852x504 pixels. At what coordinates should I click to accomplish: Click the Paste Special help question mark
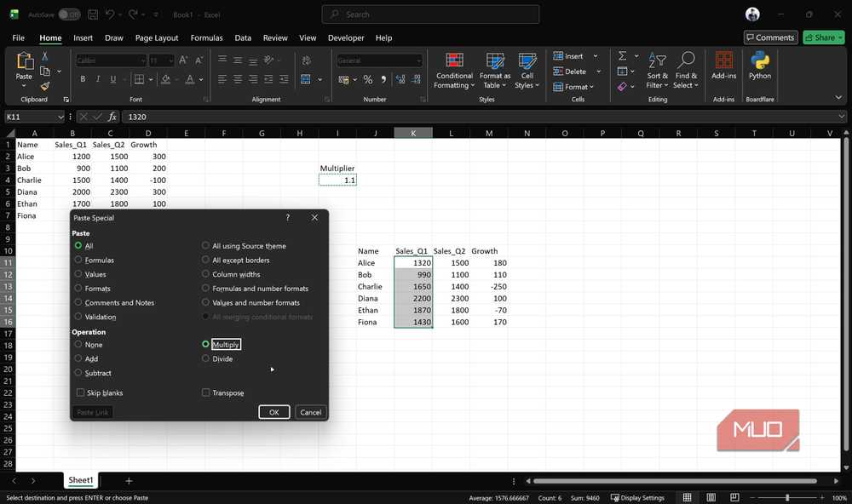pyautogui.click(x=287, y=217)
